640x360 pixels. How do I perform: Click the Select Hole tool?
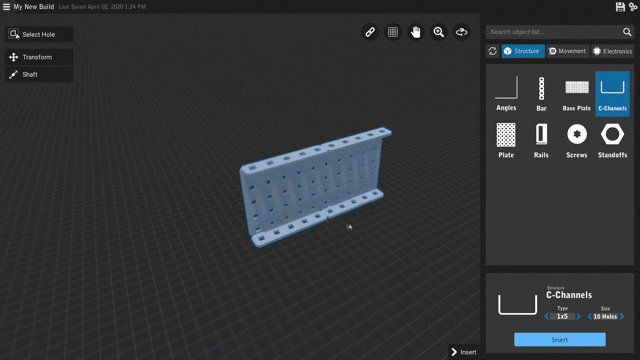pos(39,34)
